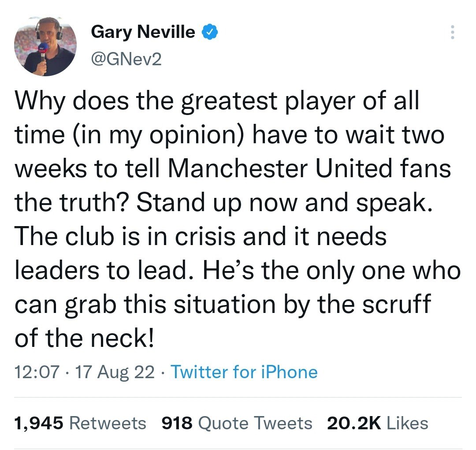Viewport: 476px width, 450px height.
Task: Click the 12:07 timestamp
Action: pos(37,372)
